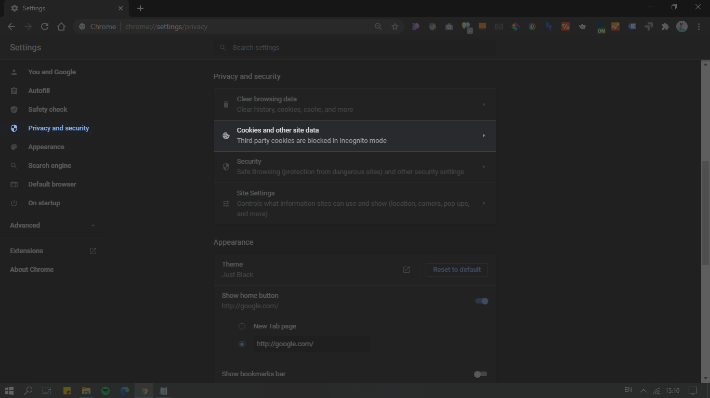Click the shield icon beside Security
Viewport: 710px width, 398px height.
pos(226,167)
